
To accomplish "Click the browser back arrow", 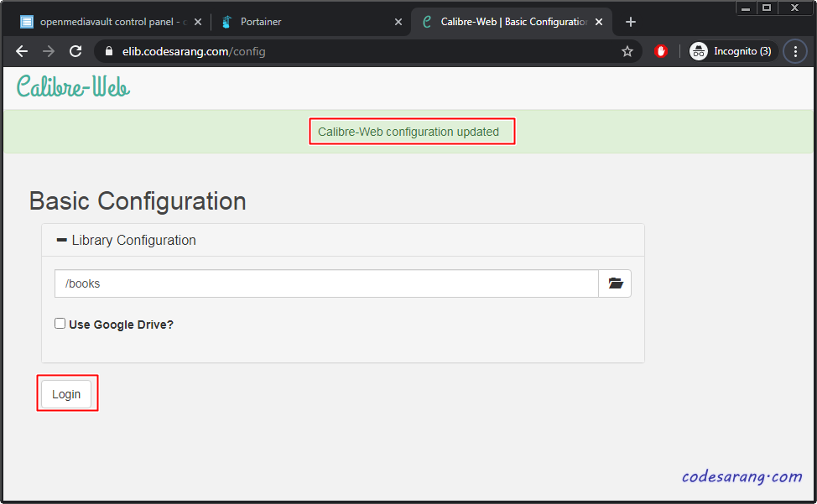I will (x=22, y=51).
